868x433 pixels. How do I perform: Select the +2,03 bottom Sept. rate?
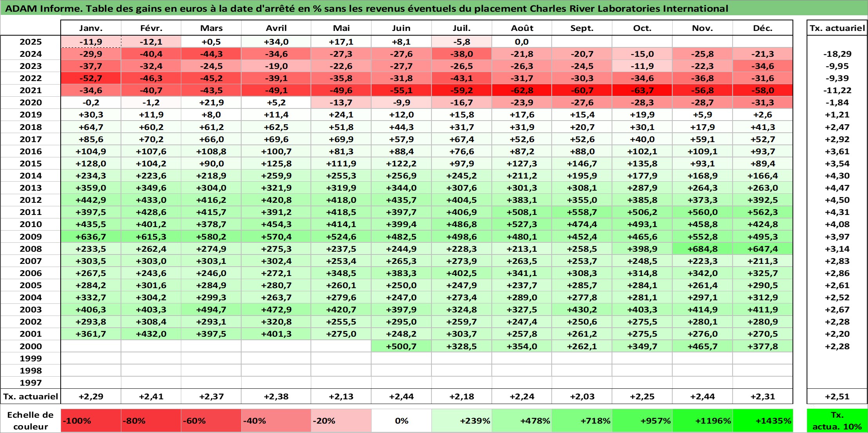(582, 396)
